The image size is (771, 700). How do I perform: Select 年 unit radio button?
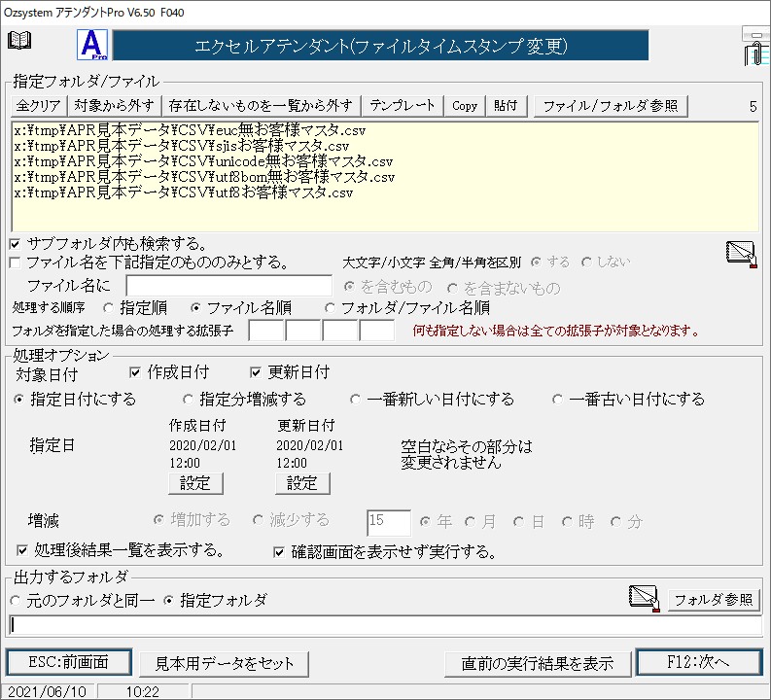(425, 521)
